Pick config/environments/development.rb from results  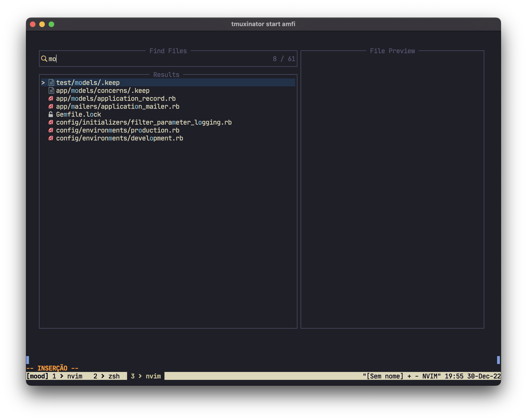point(120,138)
